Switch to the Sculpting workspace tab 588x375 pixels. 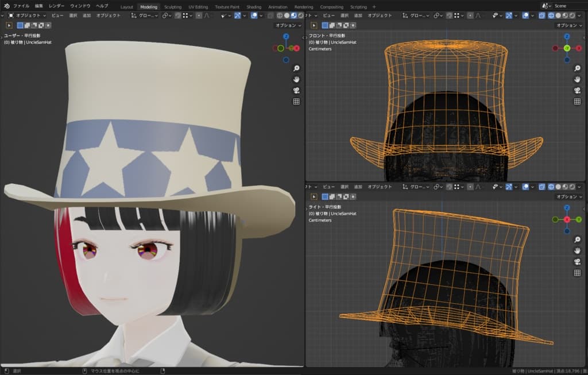[x=172, y=7]
